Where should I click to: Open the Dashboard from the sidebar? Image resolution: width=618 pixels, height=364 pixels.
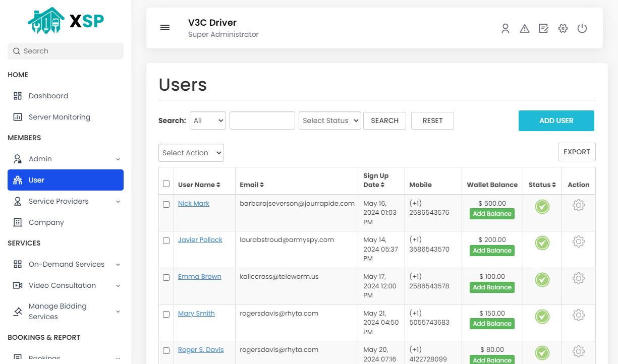(x=48, y=96)
